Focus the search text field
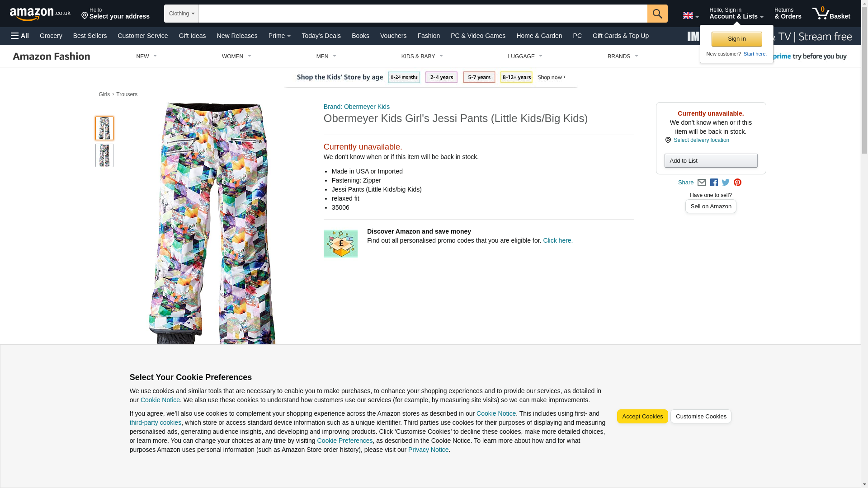868x488 pixels. pyautogui.click(x=423, y=14)
